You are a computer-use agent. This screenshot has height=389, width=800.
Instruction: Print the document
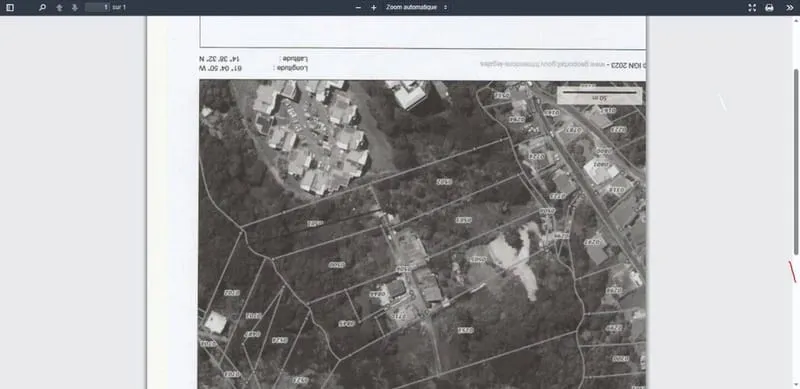(769, 8)
